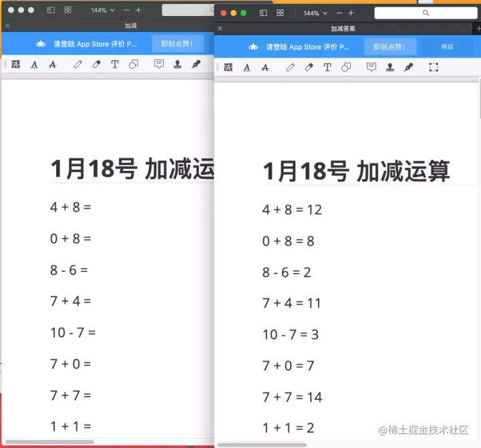Select the text box tool in 加减答案 window
This screenshot has height=448, width=481.
coord(327,67)
